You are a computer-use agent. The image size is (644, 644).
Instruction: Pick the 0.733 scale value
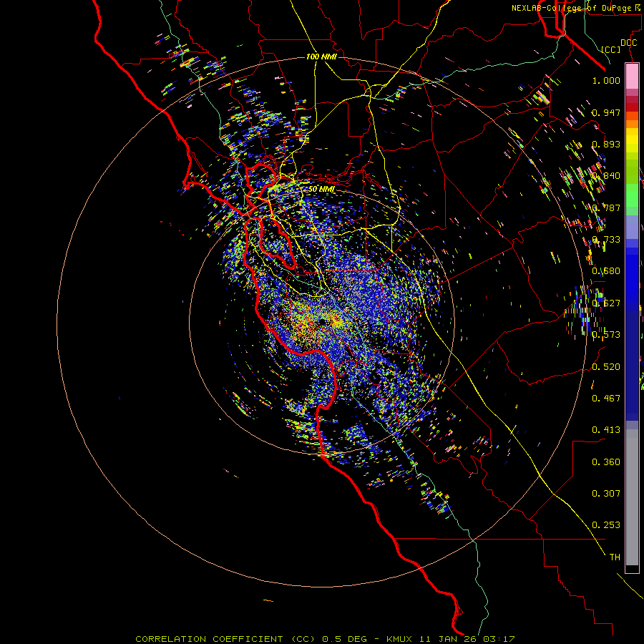tap(606, 240)
